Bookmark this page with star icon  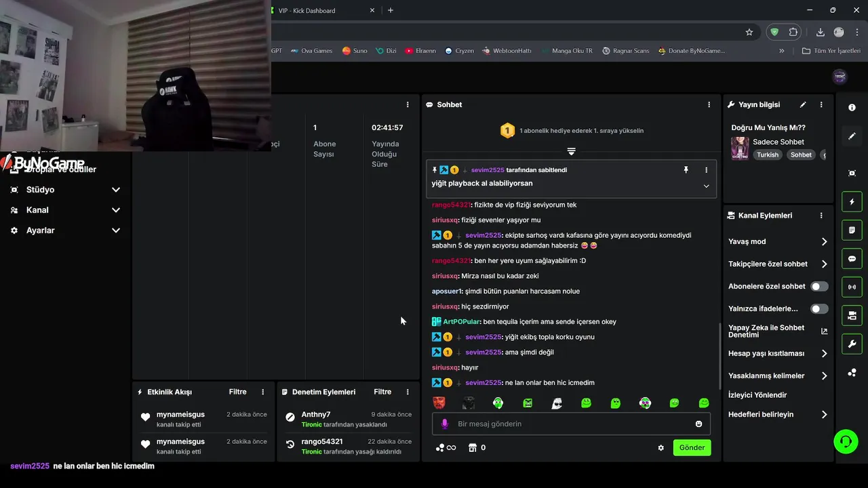(749, 32)
